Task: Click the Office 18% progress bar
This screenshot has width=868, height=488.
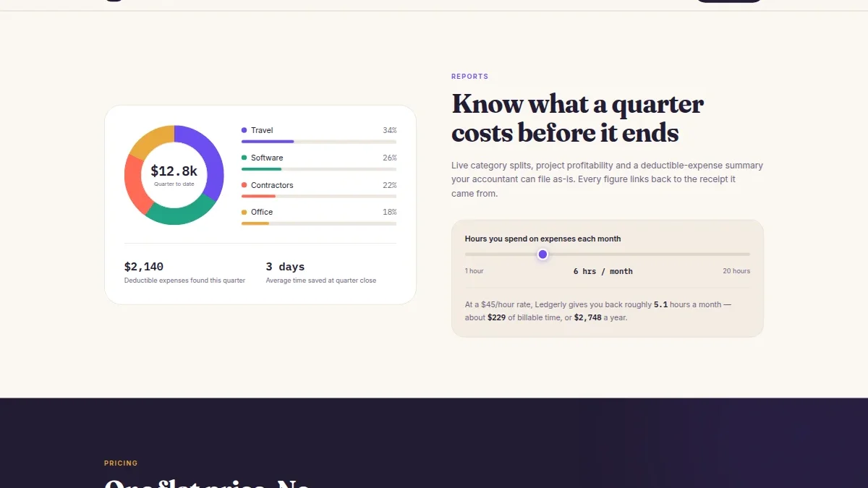Action: 319,223
